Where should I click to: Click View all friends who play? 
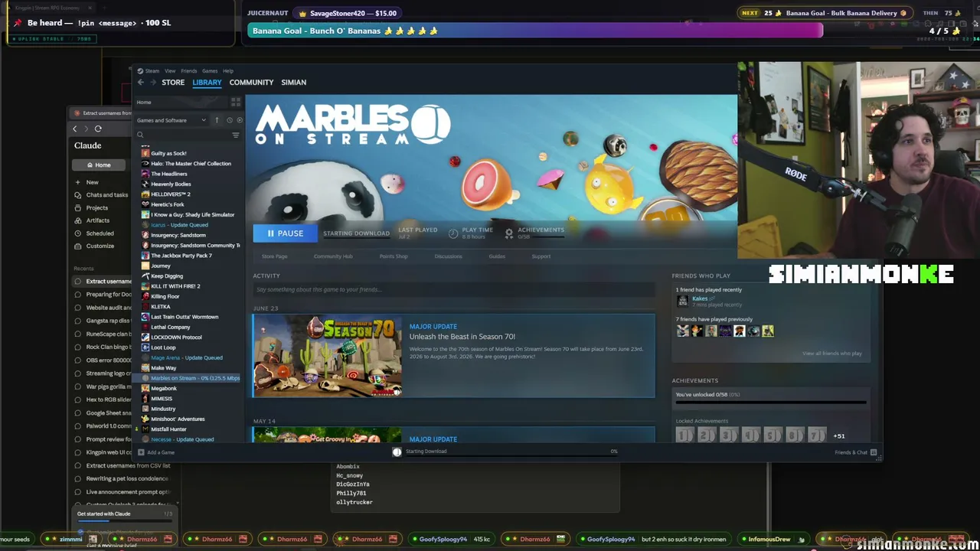coord(831,354)
